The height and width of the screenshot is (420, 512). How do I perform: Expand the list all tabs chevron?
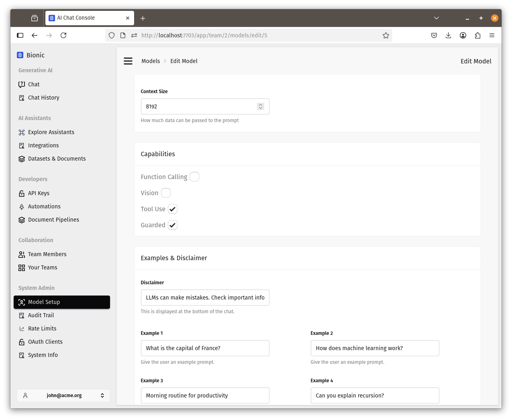(x=437, y=18)
